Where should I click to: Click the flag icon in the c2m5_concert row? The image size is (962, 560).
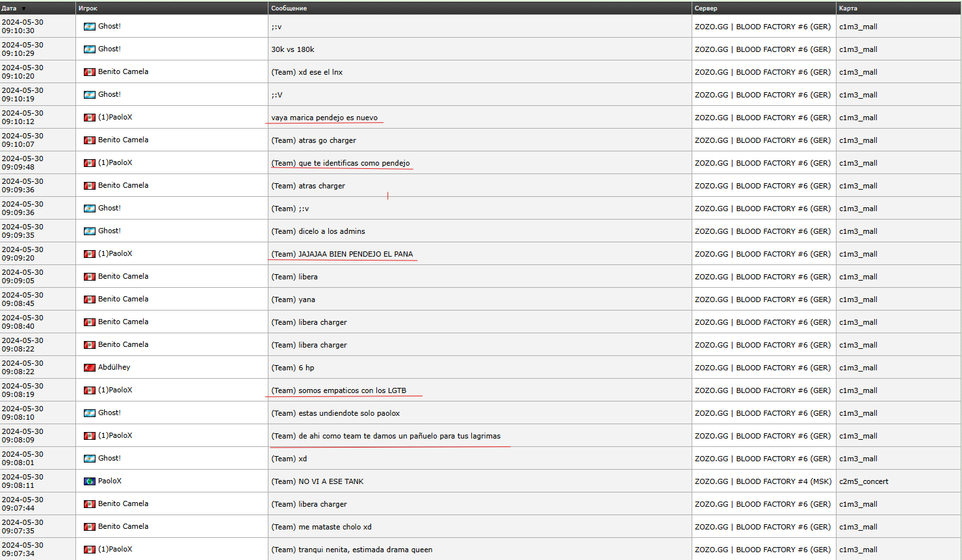[x=89, y=481]
